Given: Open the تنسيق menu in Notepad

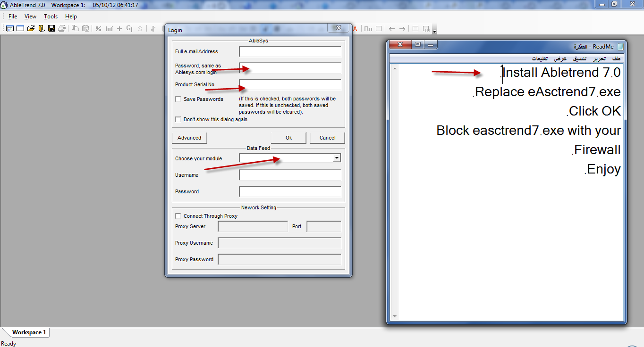Looking at the screenshot, I should pyautogui.click(x=580, y=59).
